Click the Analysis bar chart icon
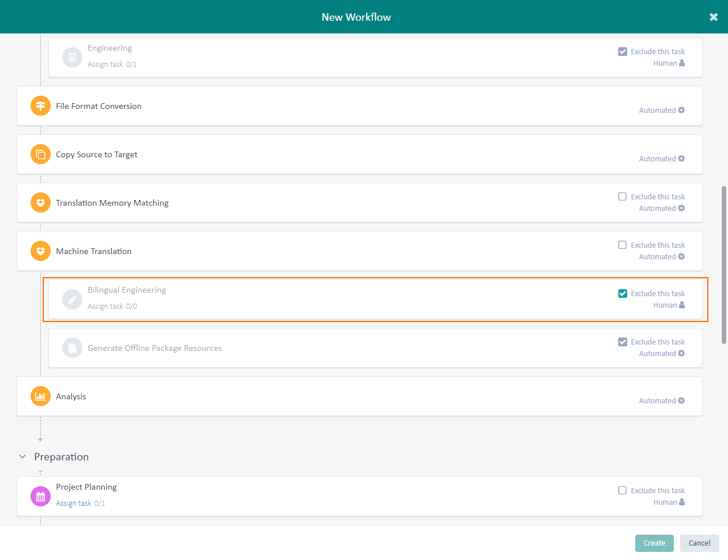This screenshot has height=560, width=728. (40, 396)
